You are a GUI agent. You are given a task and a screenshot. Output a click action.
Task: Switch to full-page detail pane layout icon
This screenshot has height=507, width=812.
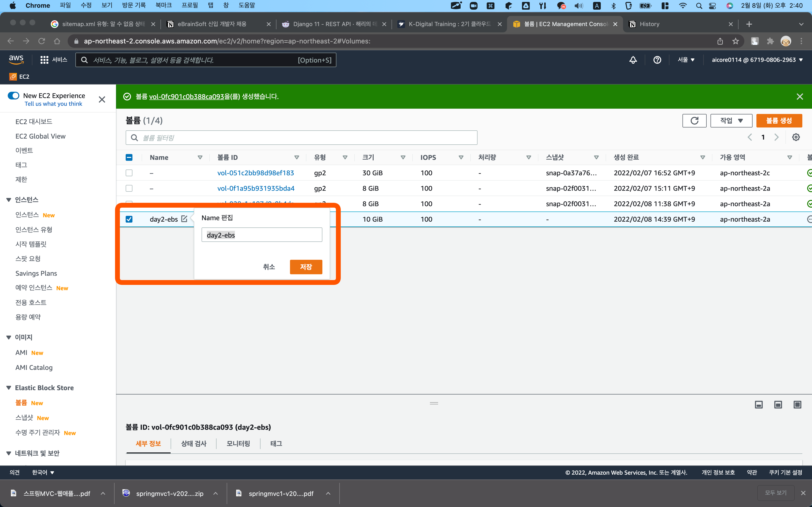[x=797, y=404]
